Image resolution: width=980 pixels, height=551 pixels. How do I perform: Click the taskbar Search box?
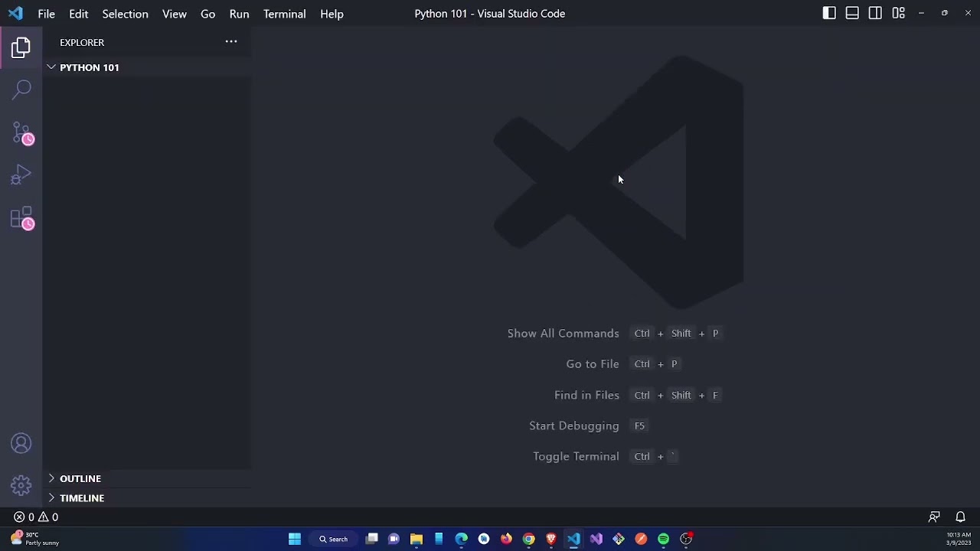point(334,539)
